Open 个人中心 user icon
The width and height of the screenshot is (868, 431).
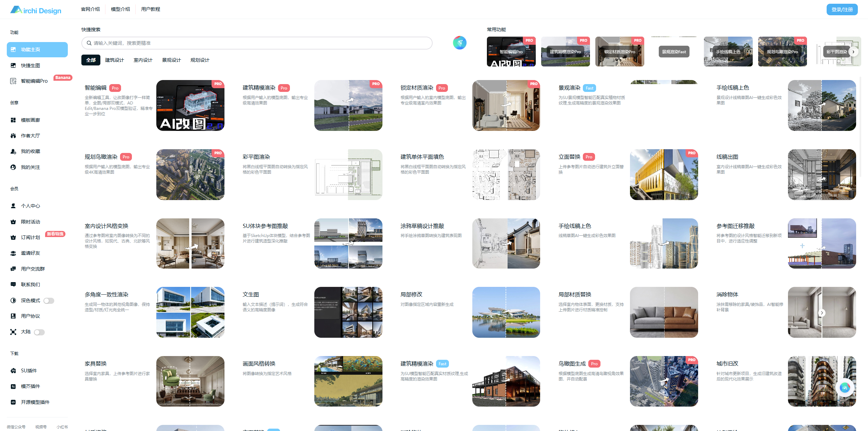(x=13, y=206)
